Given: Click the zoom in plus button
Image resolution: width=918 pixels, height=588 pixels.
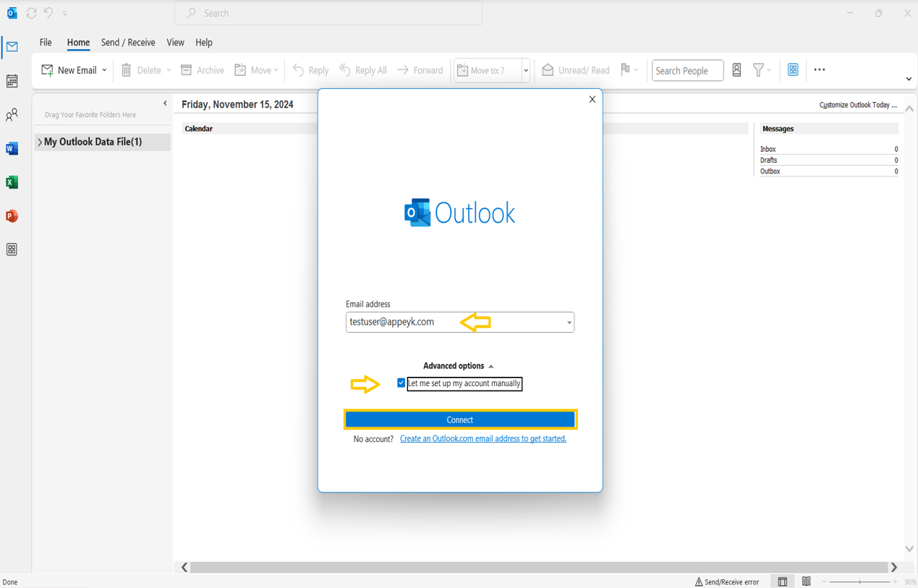Looking at the screenshot, I should (x=895, y=582).
